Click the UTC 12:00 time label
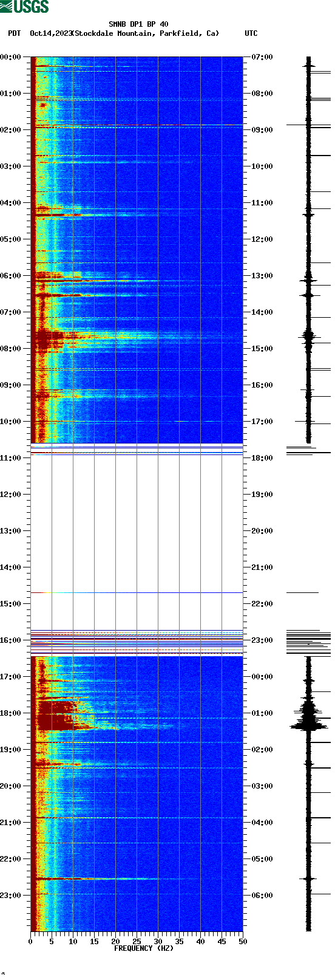The image size is (335, 980). click(262, 239)
